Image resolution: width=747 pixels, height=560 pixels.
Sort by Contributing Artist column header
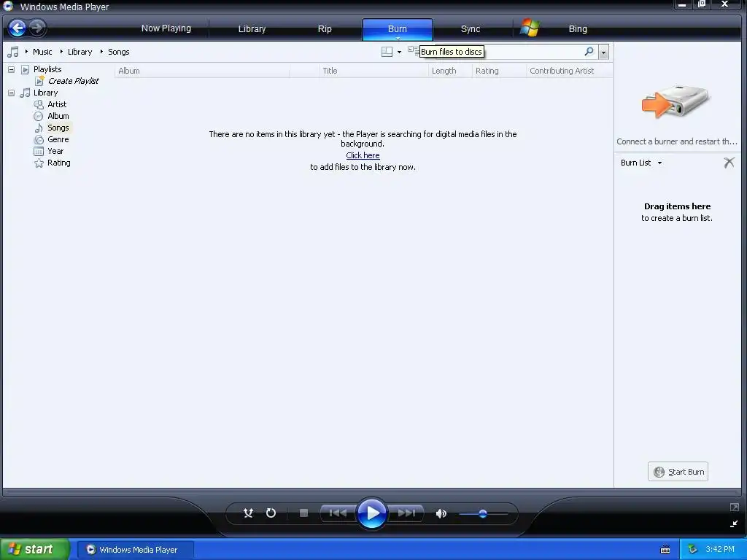(569, 71)
